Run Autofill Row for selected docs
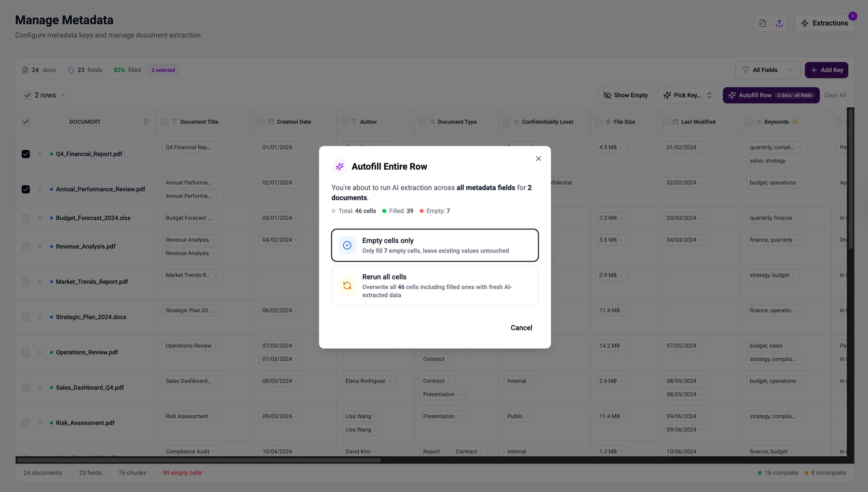Screen dimensions: 868x492 click(x=771, y=95)
